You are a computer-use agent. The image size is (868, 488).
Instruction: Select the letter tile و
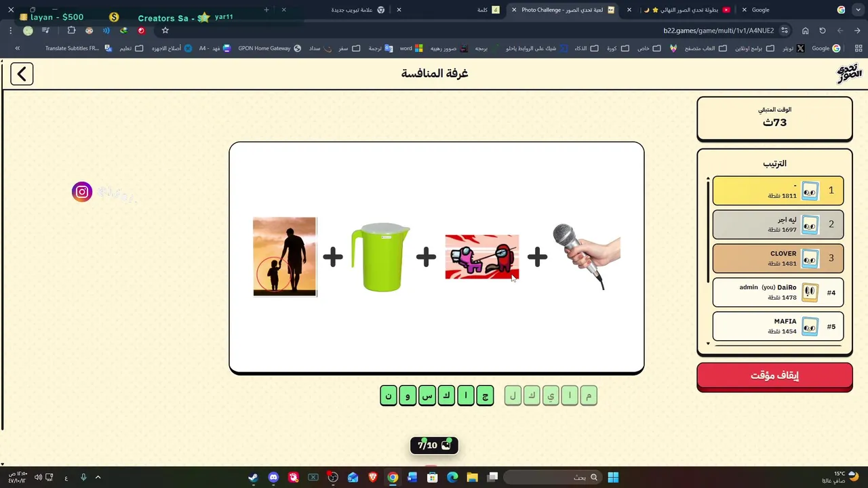click(408, 396)
